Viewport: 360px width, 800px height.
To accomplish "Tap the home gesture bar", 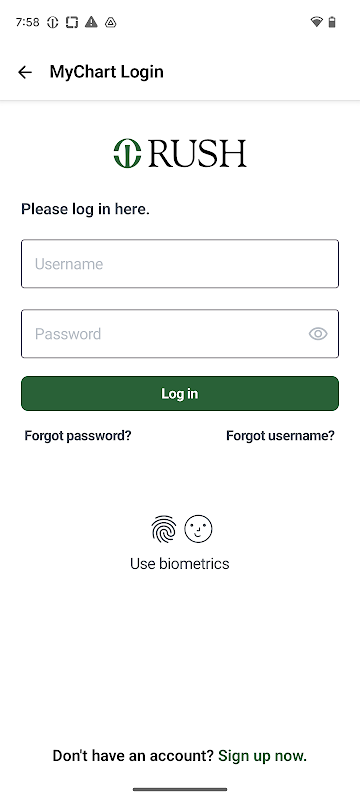I will [x=180, y=789].
